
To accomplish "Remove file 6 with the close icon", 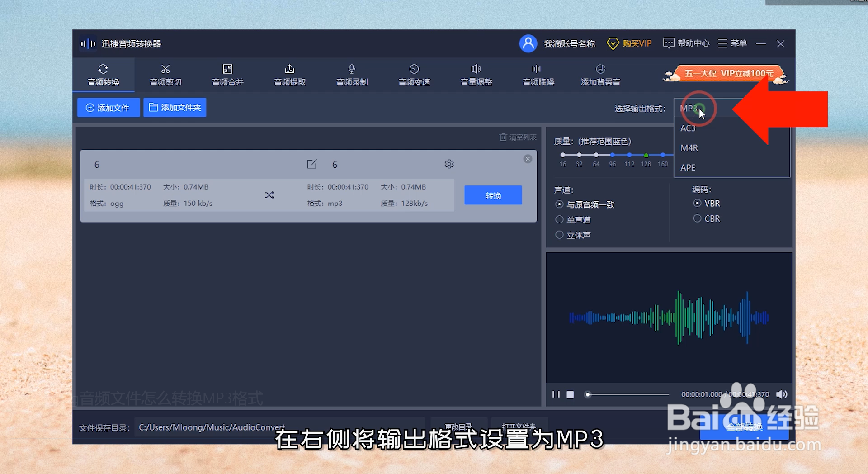I will coord(528,159).
